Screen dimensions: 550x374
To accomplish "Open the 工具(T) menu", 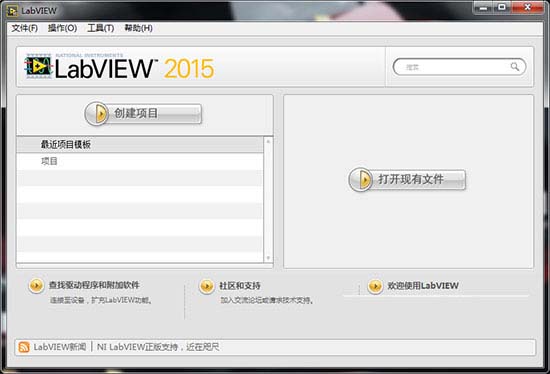I will 101,28.
